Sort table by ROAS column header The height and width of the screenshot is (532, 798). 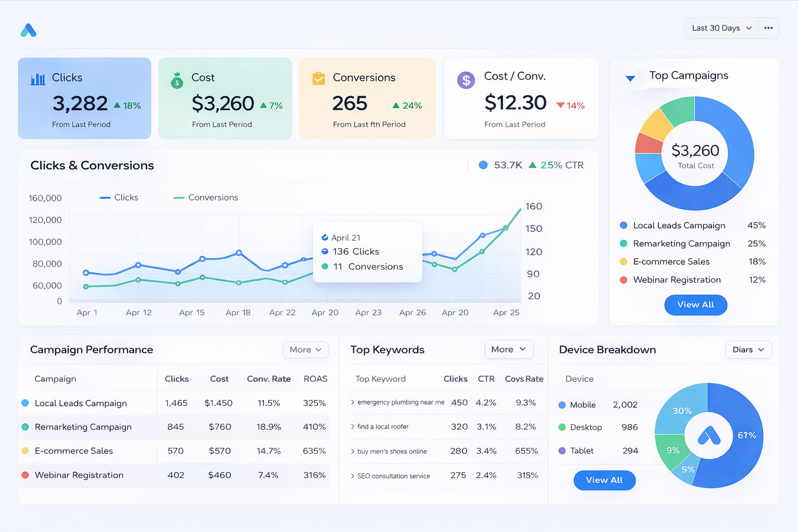click(315, 379)
